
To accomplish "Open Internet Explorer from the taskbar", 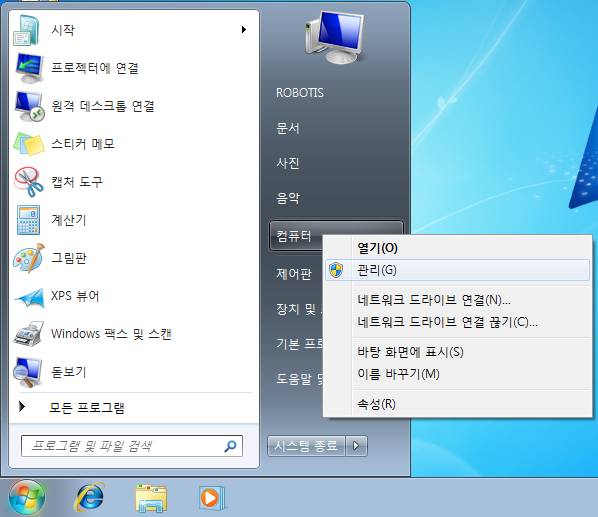I will 90,497.
